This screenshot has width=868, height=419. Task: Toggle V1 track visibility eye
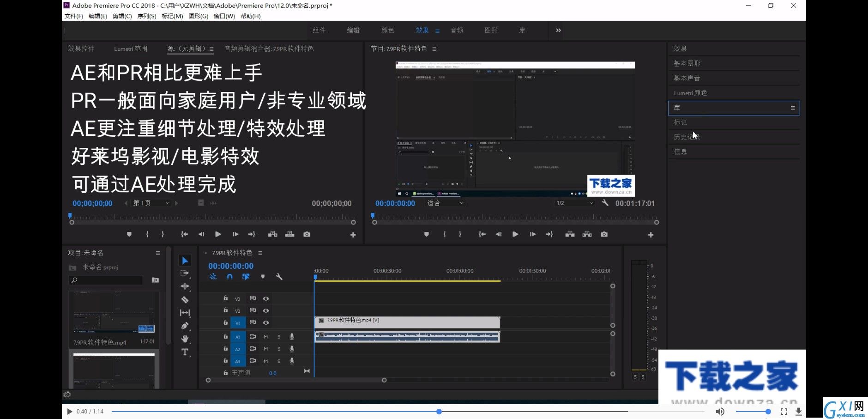tap(266, 322)
